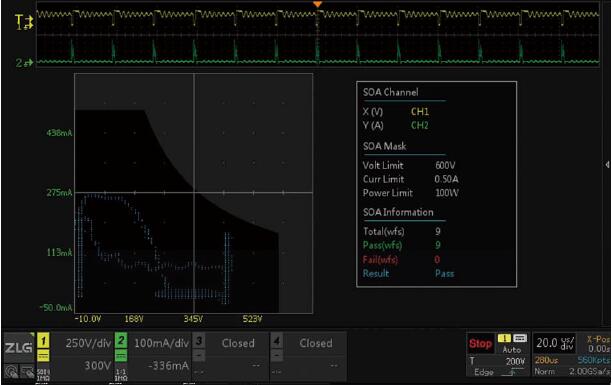Click the yellow channel 1 number badge
Screen dimensions: 612x385
point(43,341)
